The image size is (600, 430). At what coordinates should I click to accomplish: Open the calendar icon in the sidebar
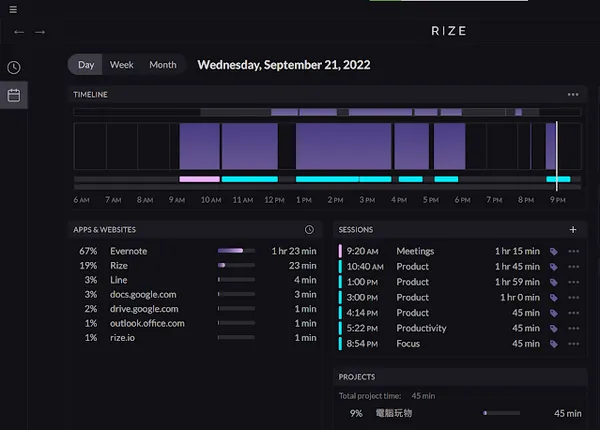(x=14, y=95)
